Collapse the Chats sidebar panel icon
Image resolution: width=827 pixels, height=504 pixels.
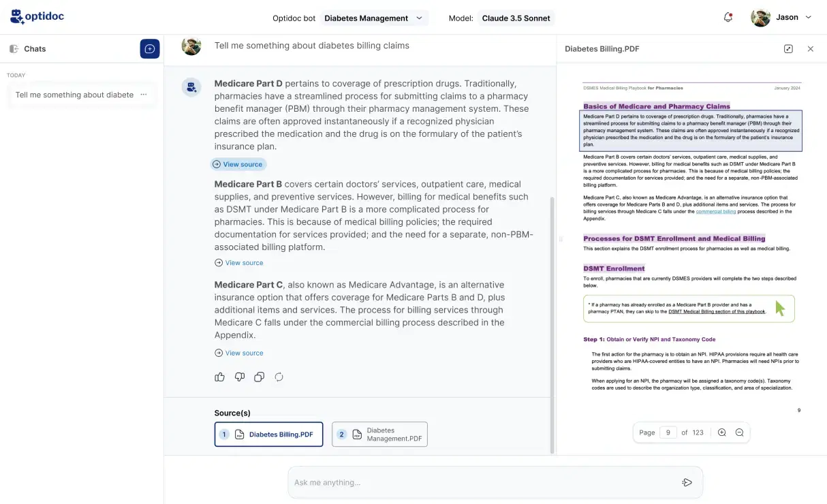click(14, 49)
